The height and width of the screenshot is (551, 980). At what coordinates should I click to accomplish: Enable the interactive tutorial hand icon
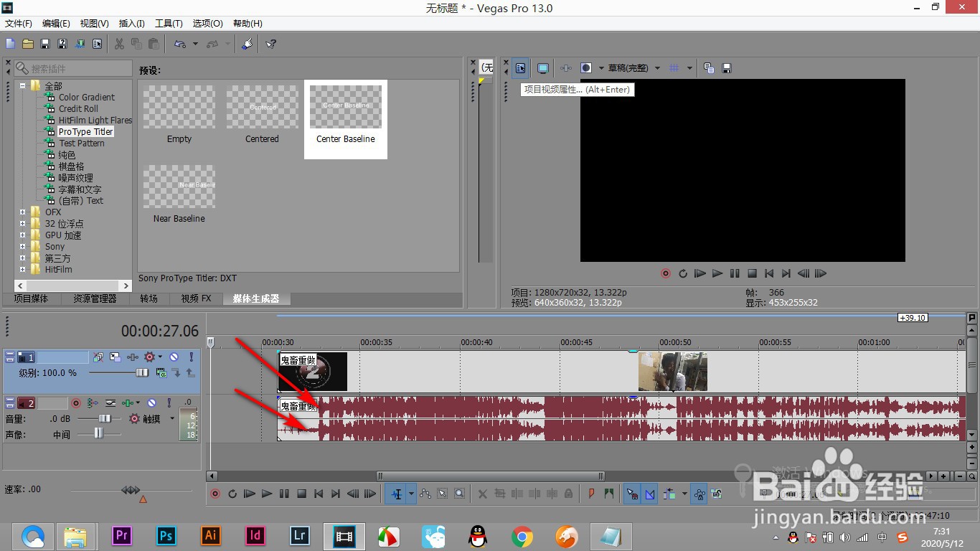coord(247,44)
